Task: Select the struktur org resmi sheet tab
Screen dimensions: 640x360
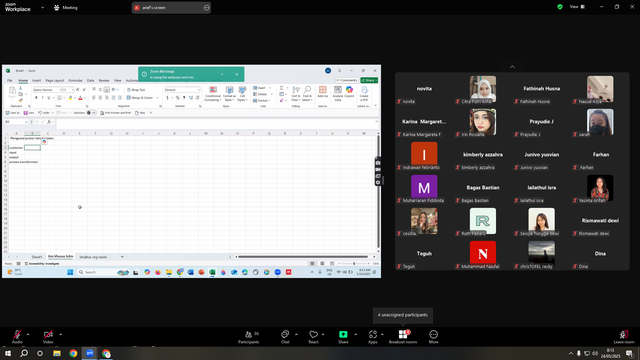Action: [93, 257]
